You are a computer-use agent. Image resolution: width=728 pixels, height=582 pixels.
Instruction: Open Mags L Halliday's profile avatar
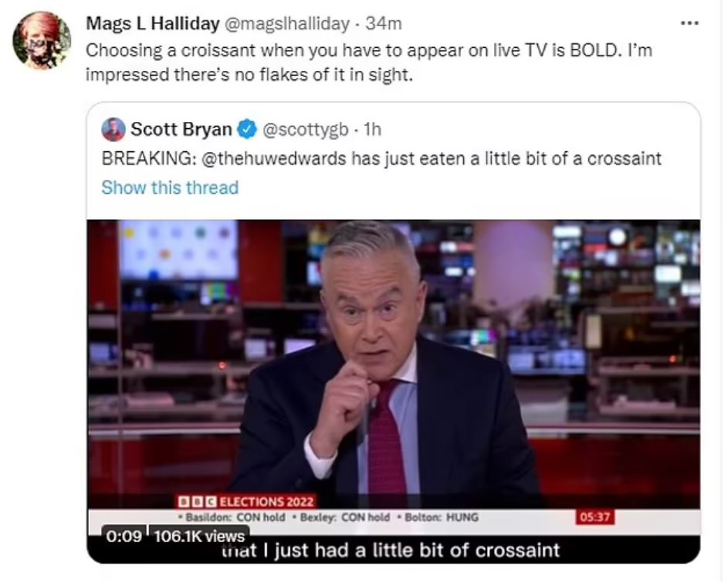[x=42, y=40]
